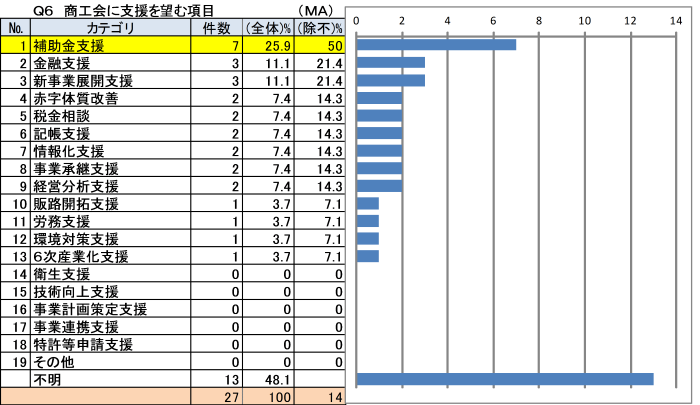Select the 'その他' category cell

point(111,362)
